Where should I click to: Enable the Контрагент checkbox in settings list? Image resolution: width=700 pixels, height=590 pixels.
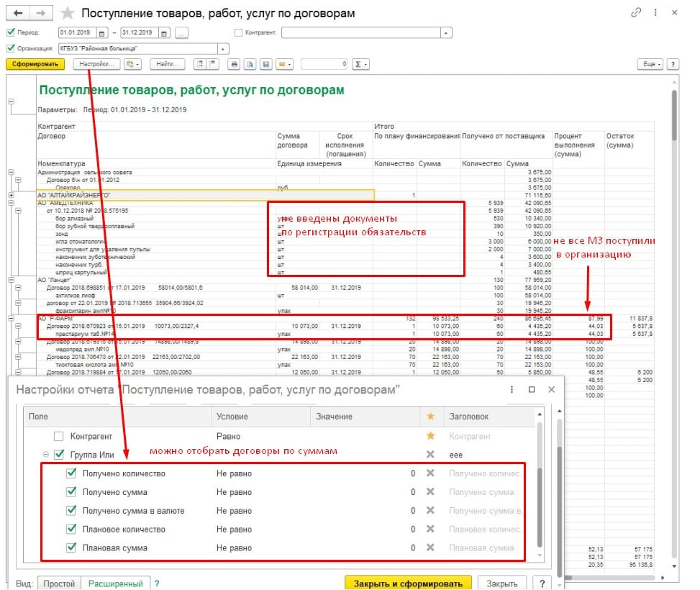pyautogui.click(x=60, y=436)
